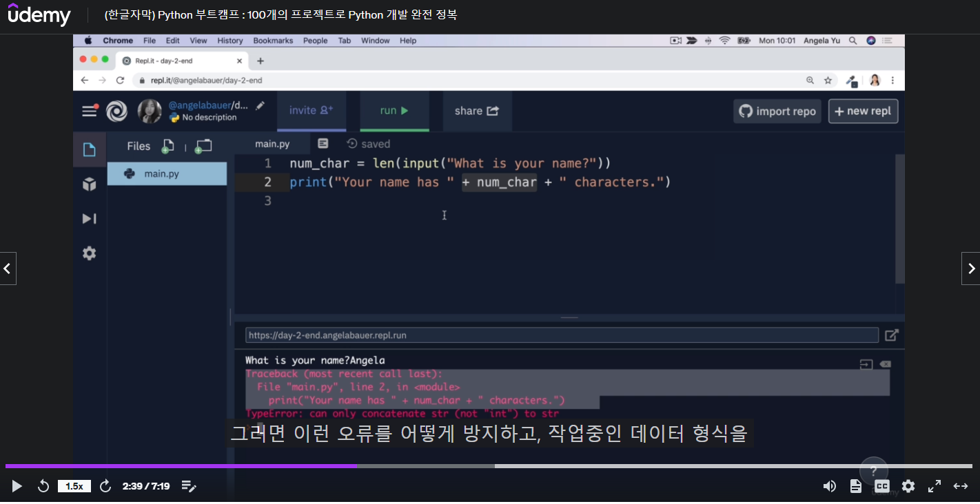Open a new Chrome tab
Image resolution: width=980 pixels, height=504 pixels.
tap(261, 61)
